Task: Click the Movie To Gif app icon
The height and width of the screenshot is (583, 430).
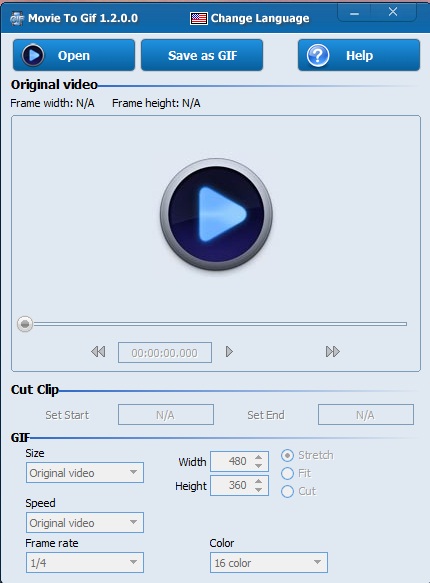Action: (16, 18)
